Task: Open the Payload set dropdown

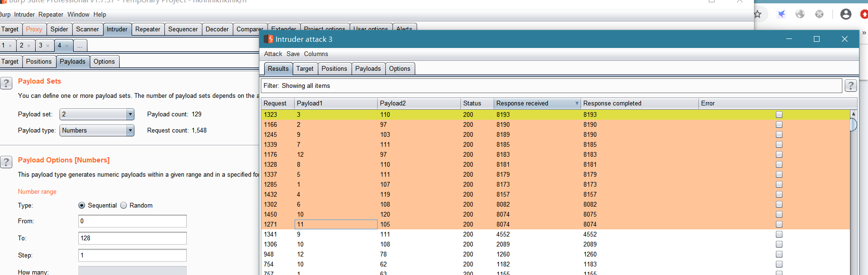Action: (97, 114)
